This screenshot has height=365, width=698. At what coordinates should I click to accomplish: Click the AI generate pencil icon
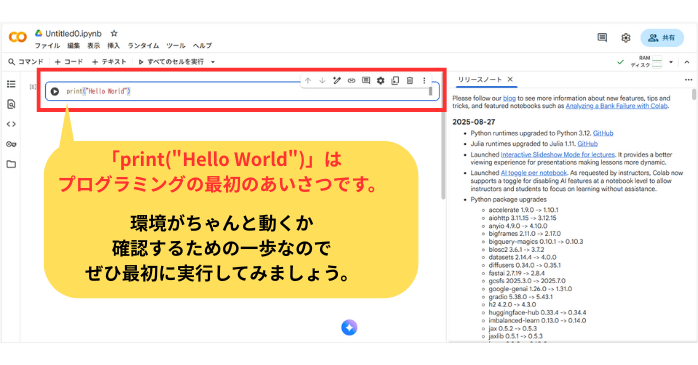click(x=337, y=81)
